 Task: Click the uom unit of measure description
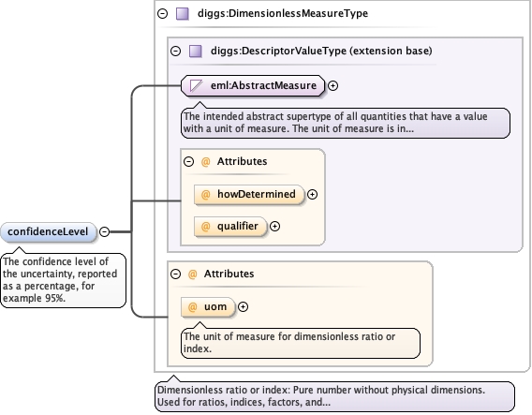point(301,343)
